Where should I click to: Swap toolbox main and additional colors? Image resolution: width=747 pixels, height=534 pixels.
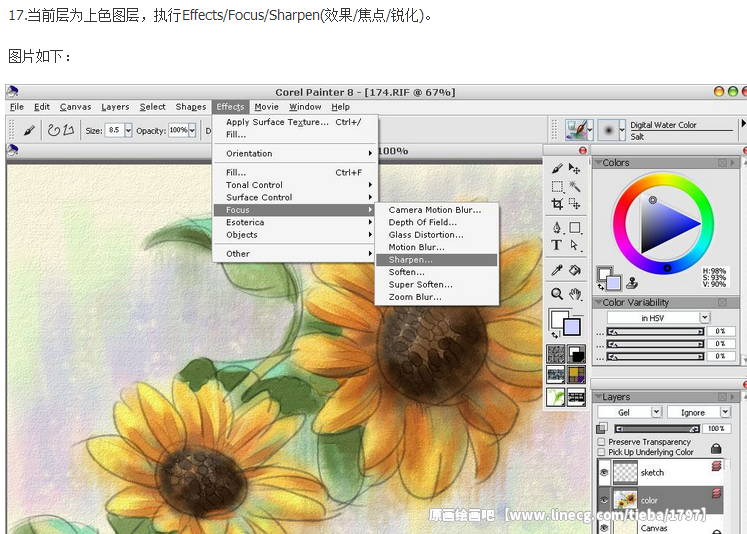click(556, 335)
